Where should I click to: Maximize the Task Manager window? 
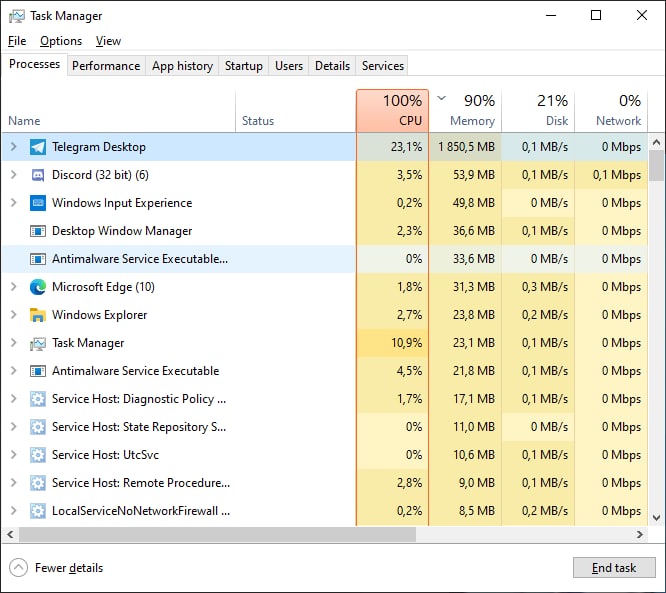click(596, 16)
